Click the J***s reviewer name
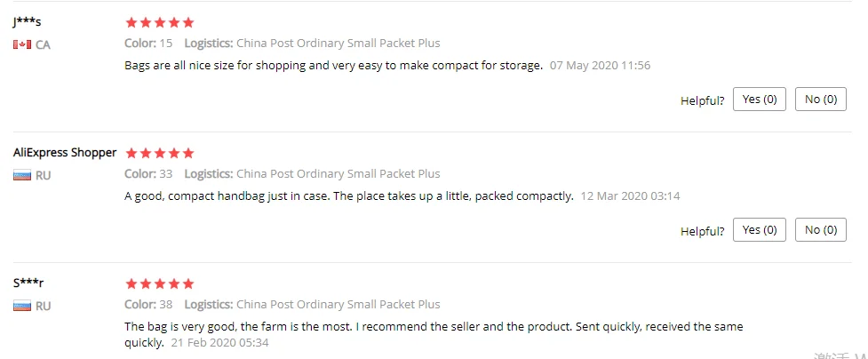Screen dimensions: 868x359 coord(28,22)
